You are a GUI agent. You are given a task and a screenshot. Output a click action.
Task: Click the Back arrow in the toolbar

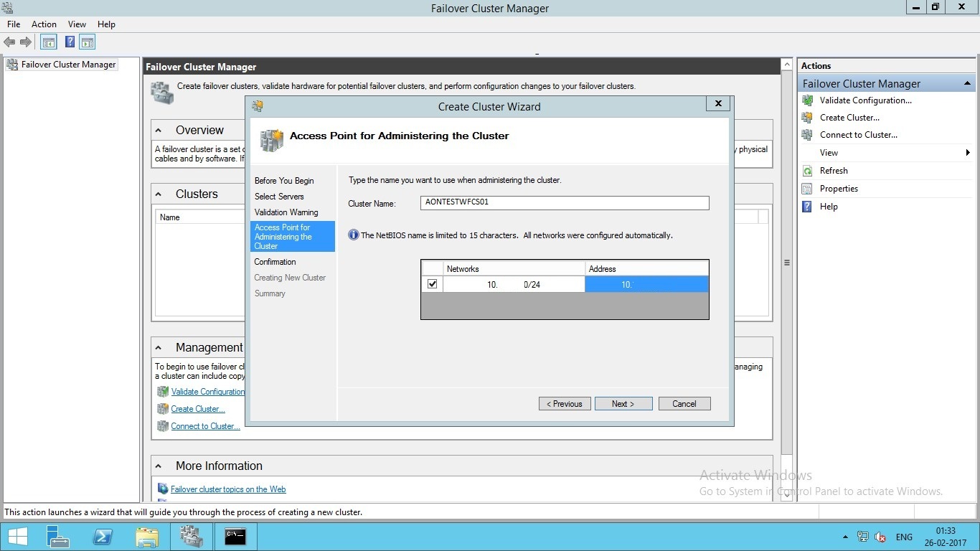tap(9, 42)
